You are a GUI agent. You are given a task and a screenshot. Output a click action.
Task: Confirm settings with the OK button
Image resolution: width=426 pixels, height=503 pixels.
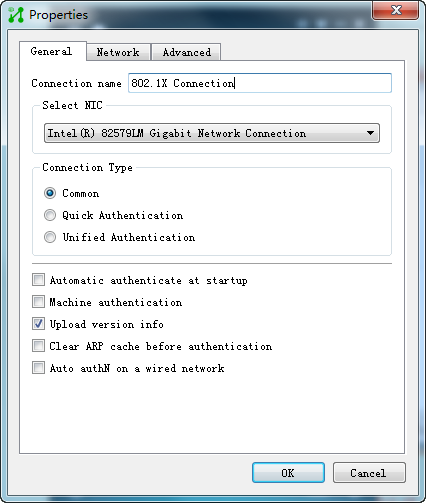point(288,473)
